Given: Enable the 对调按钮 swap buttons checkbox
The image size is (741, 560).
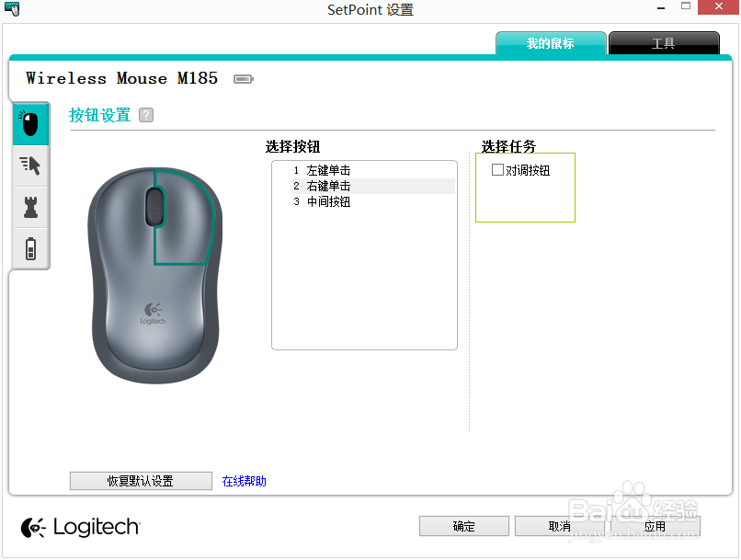Looking at the screenshot, I should pyautogui.click(x=497, y=169).
